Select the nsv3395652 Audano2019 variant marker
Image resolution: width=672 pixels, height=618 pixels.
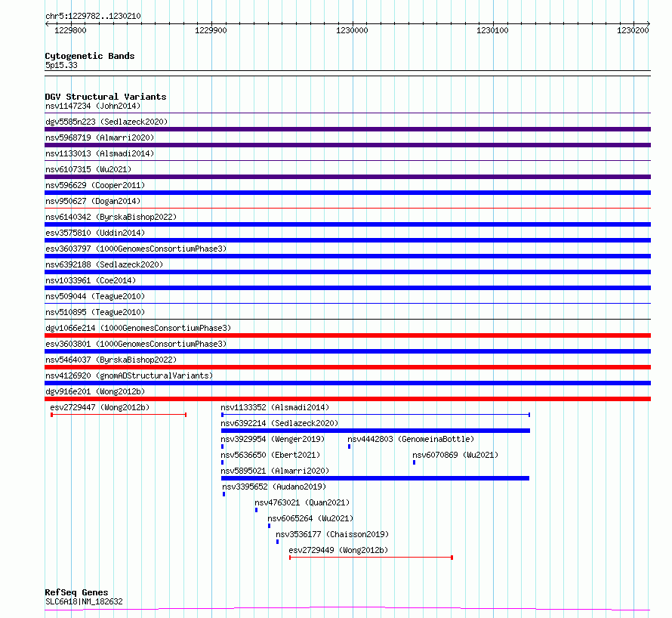[x=223, y=494]
